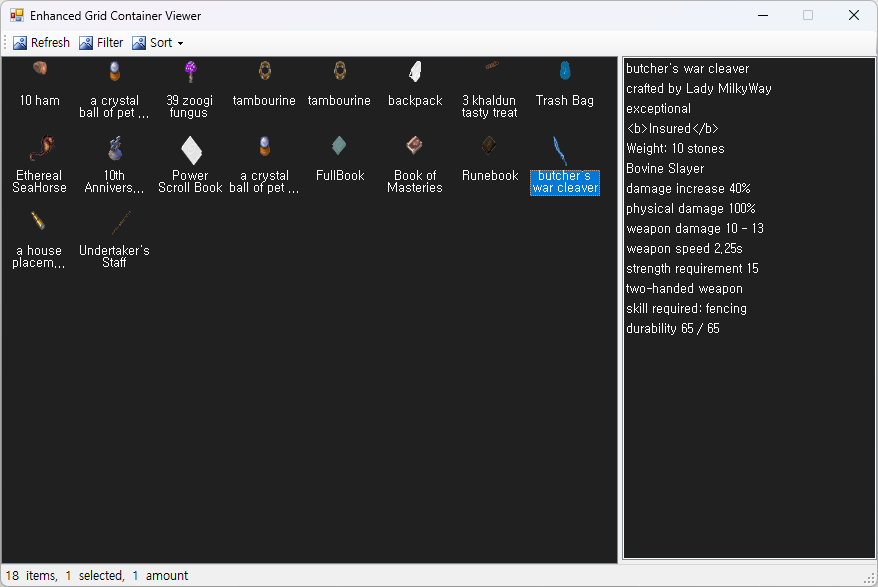Open the Sort dropdown menu
The width and height of the screenshot is (878, 587).
(x=158, y=43)
